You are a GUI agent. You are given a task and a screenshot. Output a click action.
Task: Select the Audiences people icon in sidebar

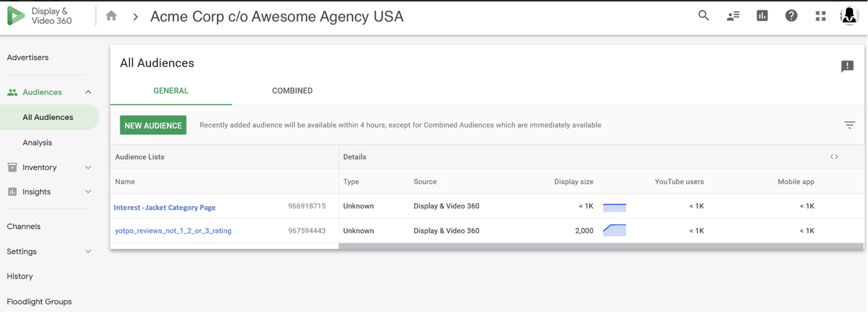(x=11, y=92)
